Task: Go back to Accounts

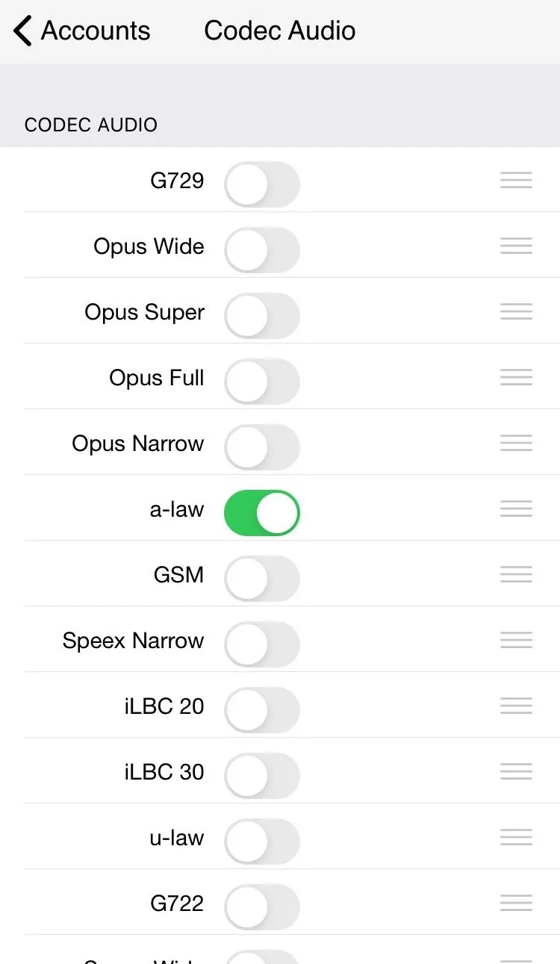Action: (95, 31)
